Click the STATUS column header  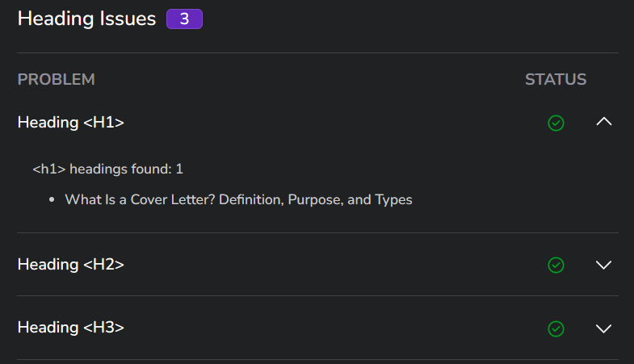[556, 79]
